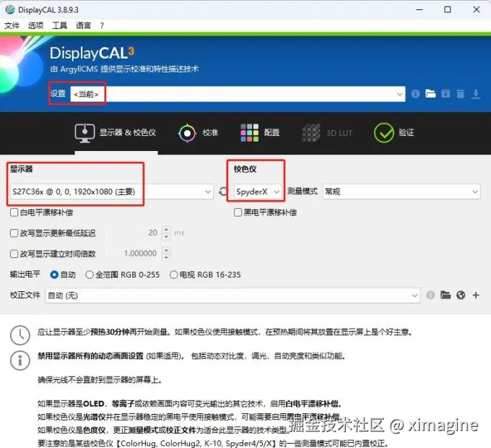Click the delete settings trash icon

coord(461,94)
